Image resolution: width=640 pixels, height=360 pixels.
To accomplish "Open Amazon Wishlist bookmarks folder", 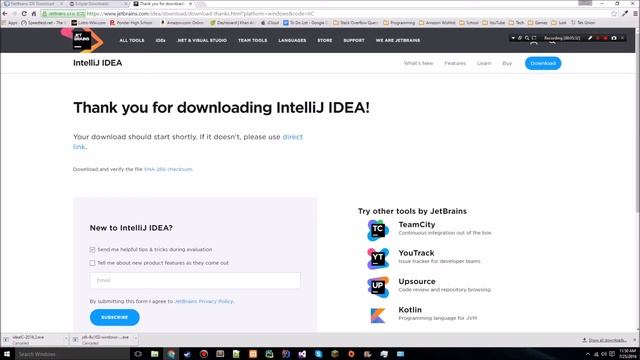I will tap(437, 23).
